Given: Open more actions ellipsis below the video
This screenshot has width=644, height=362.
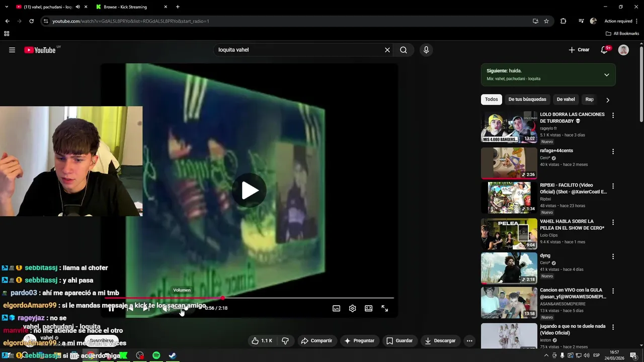Looking at the screenshot, I should 469,340.
